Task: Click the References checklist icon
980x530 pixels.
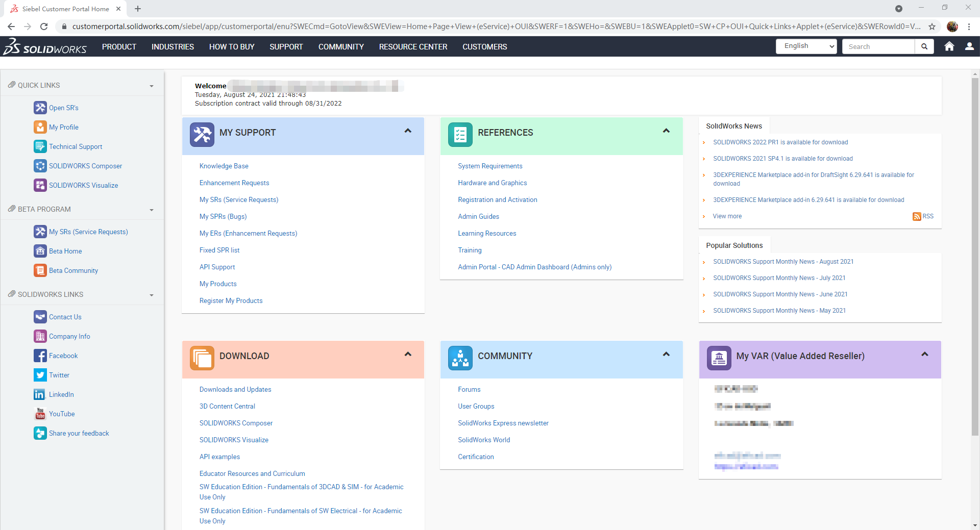Action: click(x=460, y=135)
